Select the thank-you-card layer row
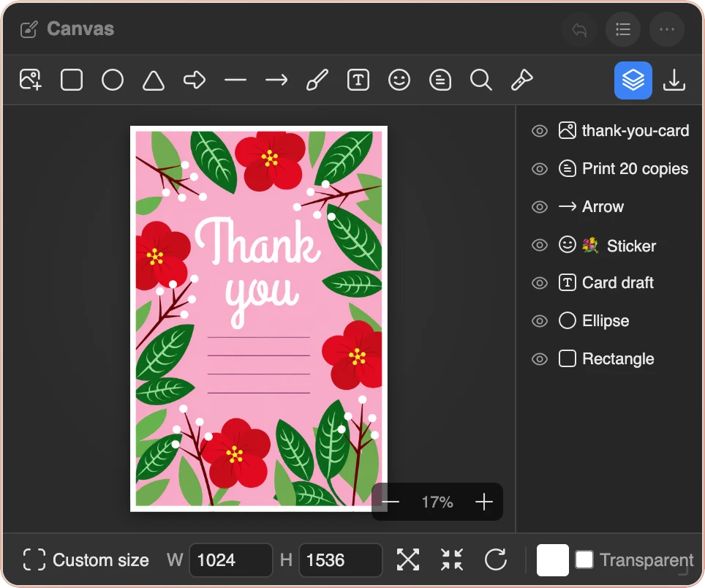This screenshot has height=588, width=705. click(x=610, y=131)
